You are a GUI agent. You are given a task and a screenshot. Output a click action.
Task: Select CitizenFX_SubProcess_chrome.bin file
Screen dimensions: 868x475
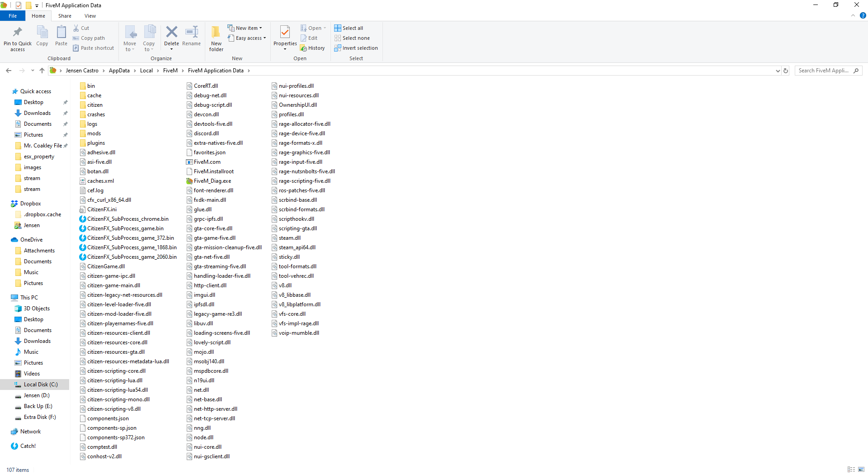click(124, 219)
